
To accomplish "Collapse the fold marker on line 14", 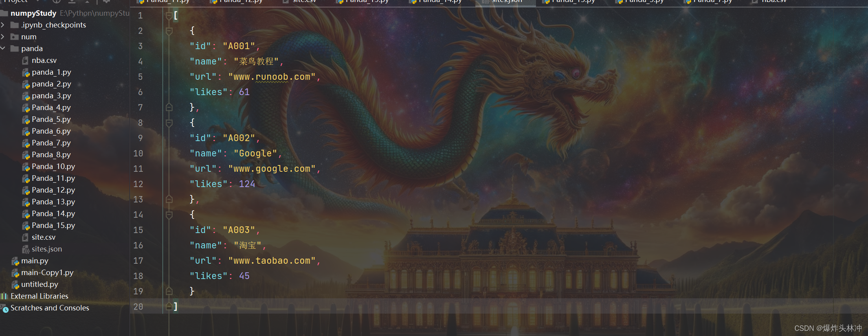I will click(x=169, y=215).
